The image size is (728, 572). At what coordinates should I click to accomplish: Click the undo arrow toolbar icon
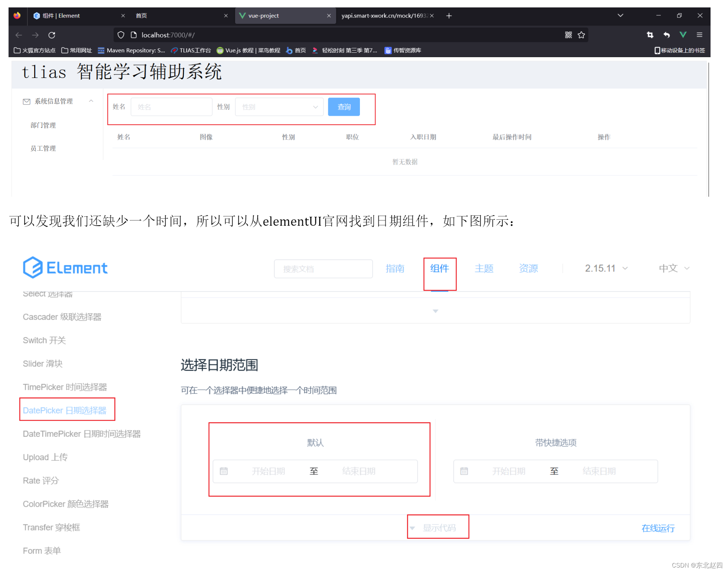[x=667, y=35]
